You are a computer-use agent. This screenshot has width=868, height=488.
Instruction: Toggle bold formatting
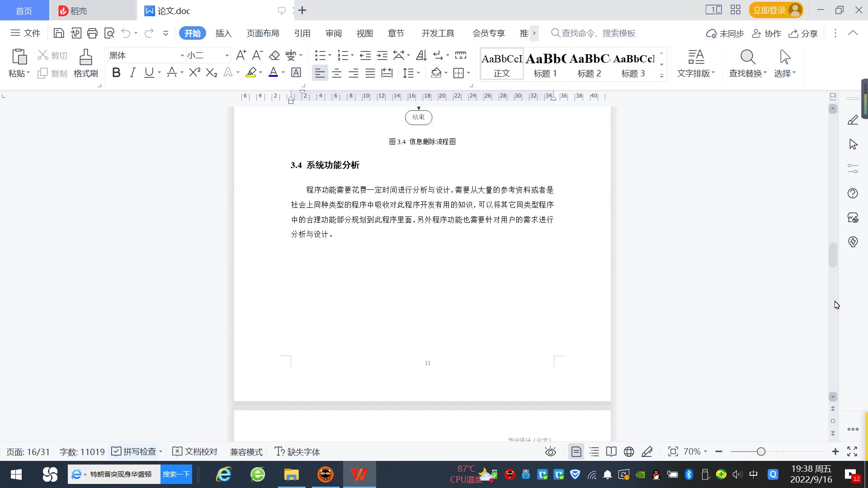click(x=116, y=73)
